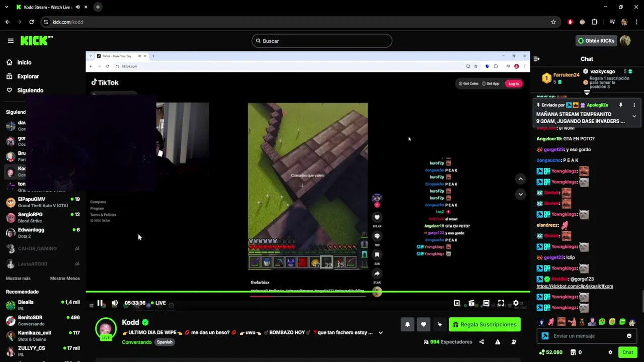644x362 pixels.
Task: Toggle notification bell for Kodd
Action: pos(408,324)
